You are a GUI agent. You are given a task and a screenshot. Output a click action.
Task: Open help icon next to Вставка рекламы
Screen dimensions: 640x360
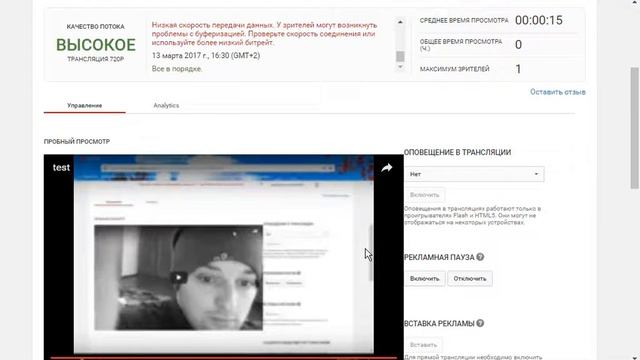pyautogui.click(x=480, y=323)
